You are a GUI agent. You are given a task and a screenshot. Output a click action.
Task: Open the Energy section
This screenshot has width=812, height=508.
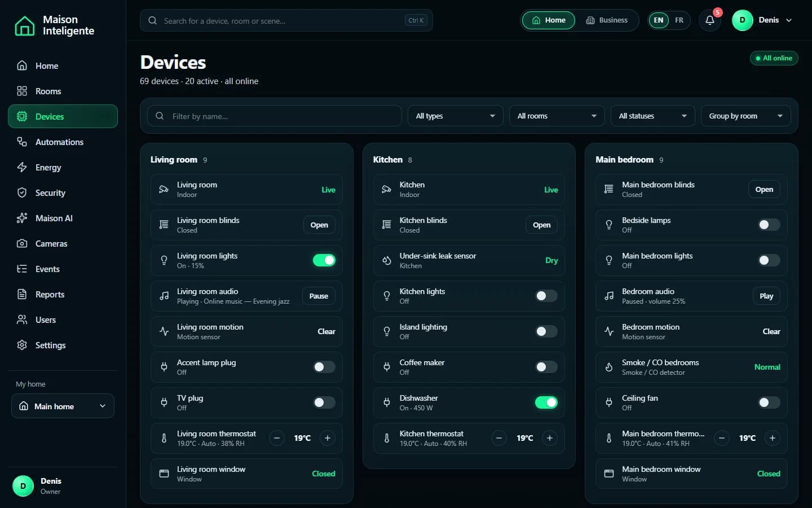click(x=63, y=167)
